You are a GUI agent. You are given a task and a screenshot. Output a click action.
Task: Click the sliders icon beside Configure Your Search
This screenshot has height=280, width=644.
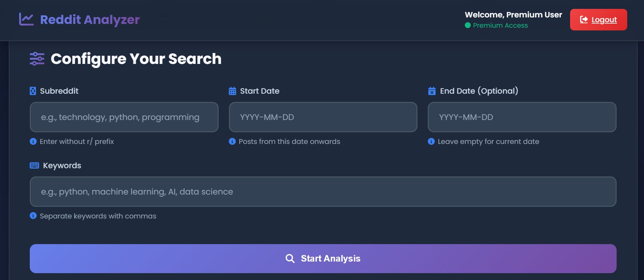[37, 59]
